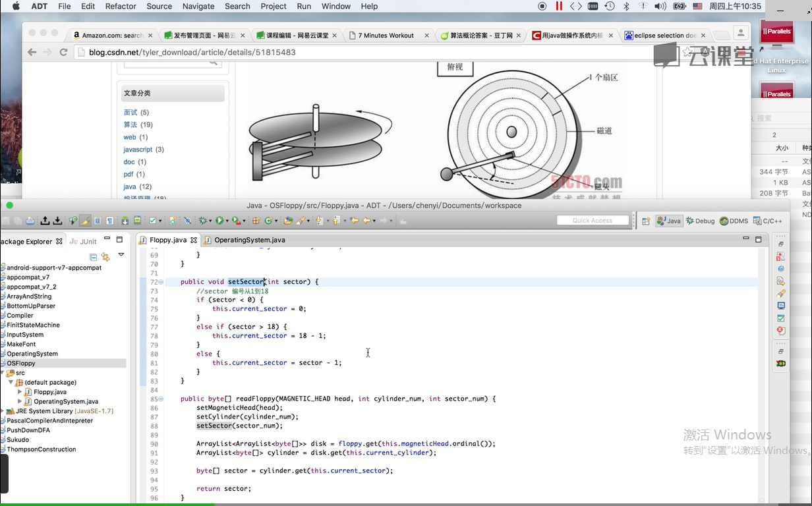Open the javascript category link
The image size is (812, 506).
click(138, 150)
